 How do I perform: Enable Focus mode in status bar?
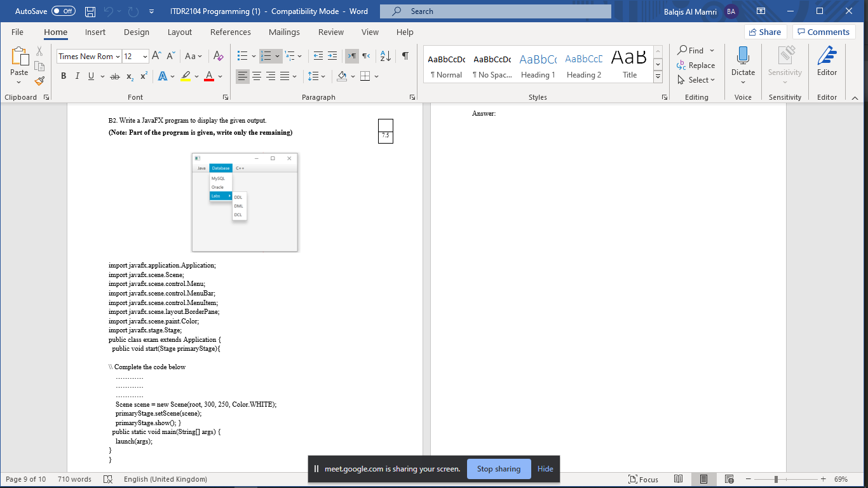(643, 479)
